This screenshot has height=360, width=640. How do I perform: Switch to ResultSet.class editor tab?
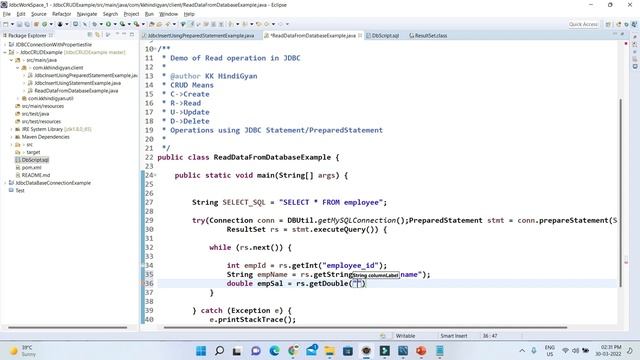coord(428,36)
